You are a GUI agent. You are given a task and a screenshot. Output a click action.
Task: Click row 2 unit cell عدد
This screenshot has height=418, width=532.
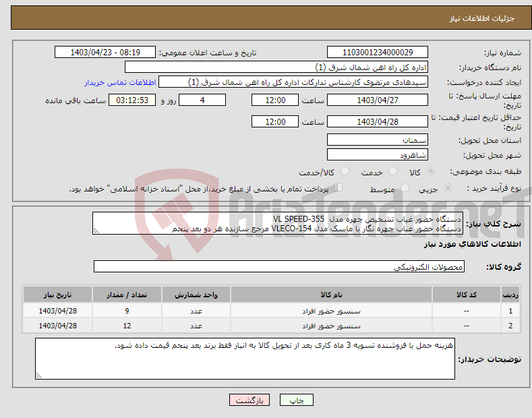pos(196,326)
